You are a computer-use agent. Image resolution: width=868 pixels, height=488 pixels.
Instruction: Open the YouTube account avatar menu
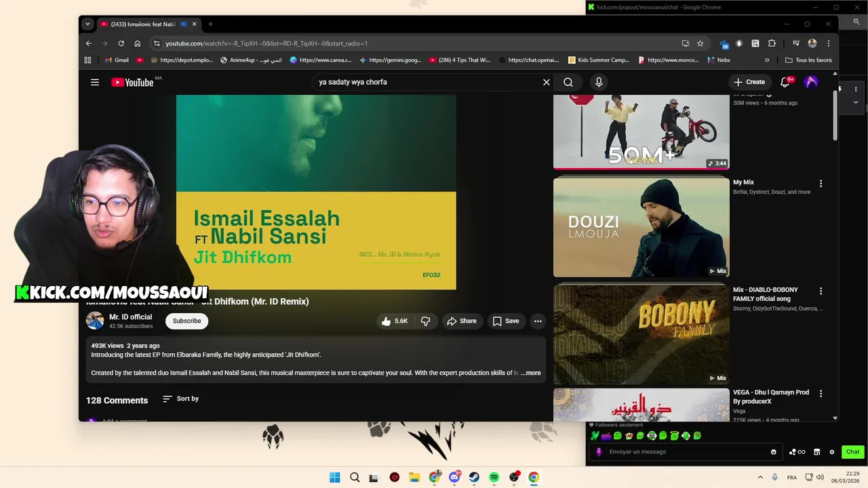811,82
